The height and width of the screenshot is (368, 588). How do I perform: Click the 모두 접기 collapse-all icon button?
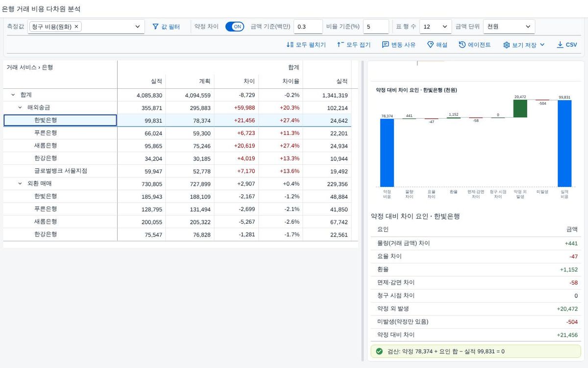pyautogui.click(x=354, y=45)
